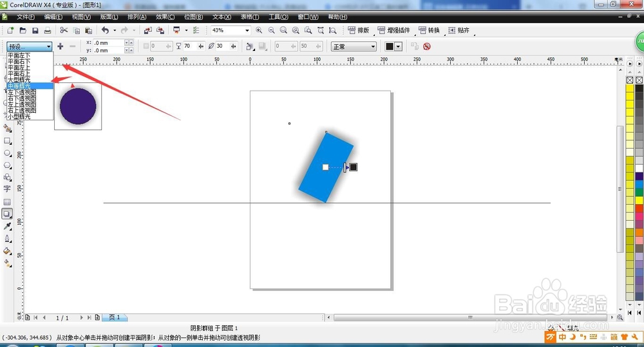Choose preset 平面右下 from list

[30, 61]
